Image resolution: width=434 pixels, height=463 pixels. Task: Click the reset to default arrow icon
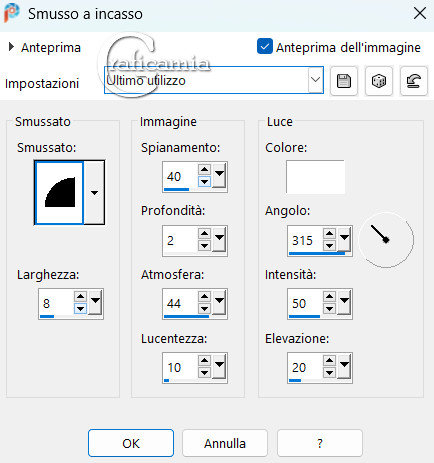414,81
